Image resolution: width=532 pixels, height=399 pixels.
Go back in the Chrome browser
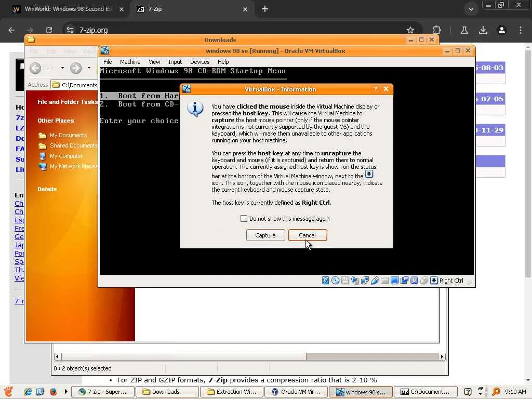[x=11, y=30]
